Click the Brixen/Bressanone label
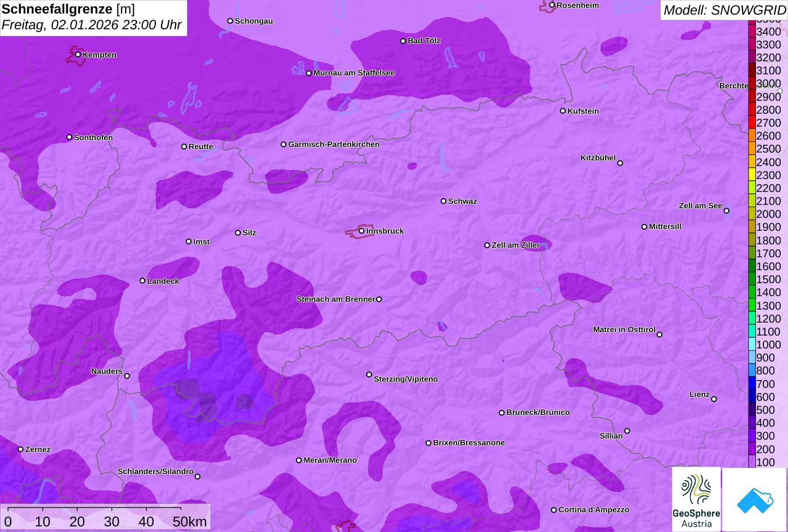 coord(469,442)
